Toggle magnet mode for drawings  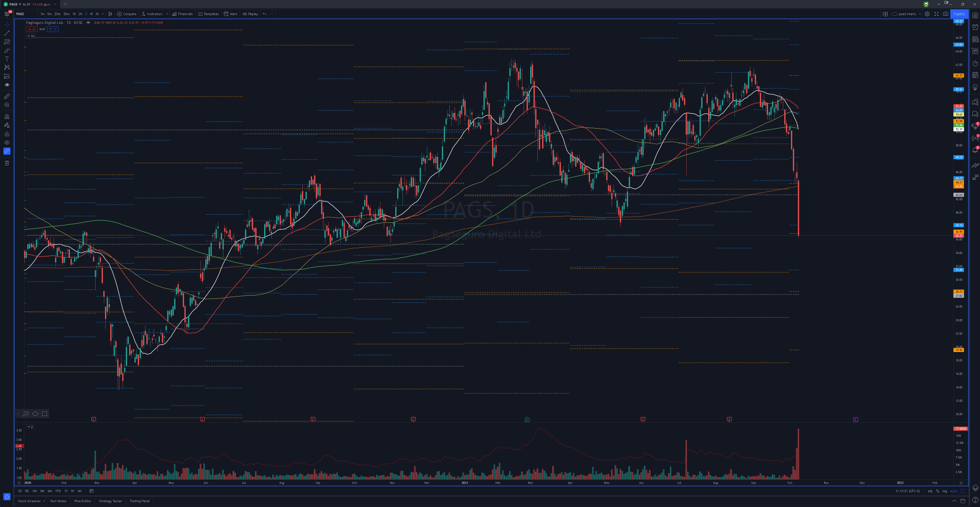[x=7, y=116]
